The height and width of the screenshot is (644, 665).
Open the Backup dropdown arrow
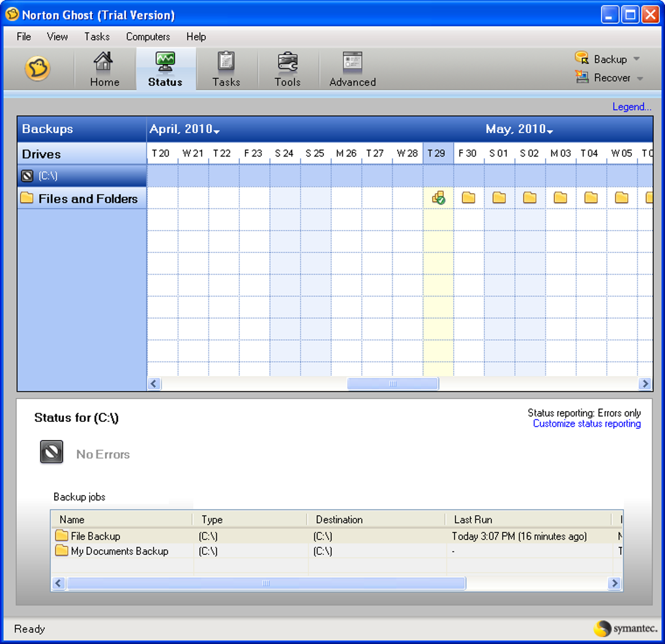[x=636, y=59]
